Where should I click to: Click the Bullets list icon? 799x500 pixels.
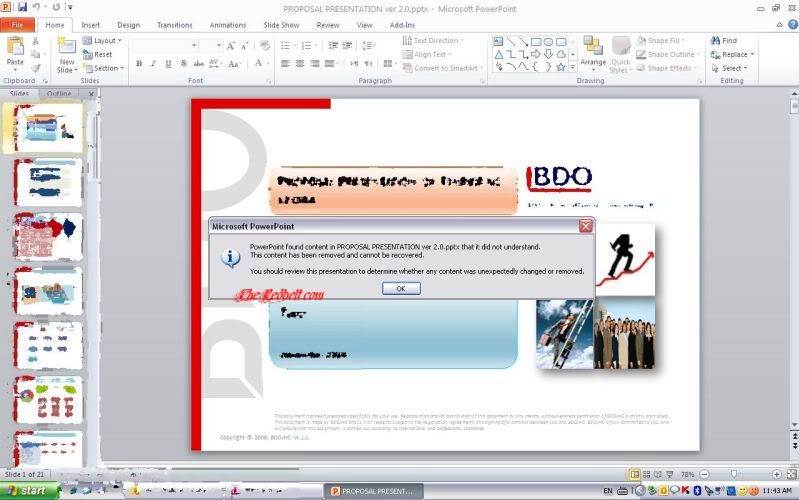click(287, 45)
